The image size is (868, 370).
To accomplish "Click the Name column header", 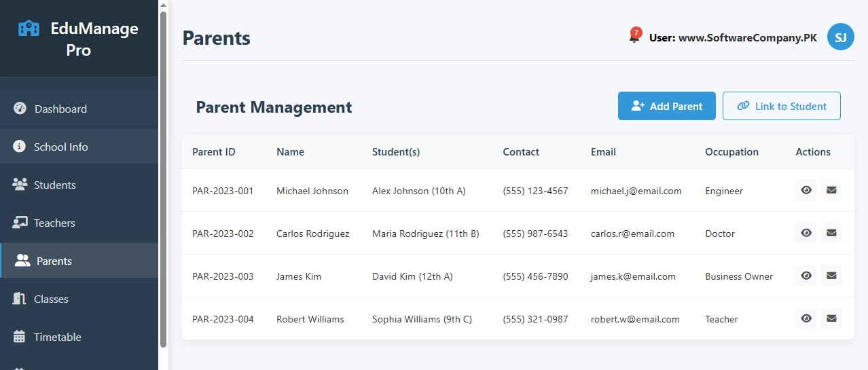I will [x=290, y=152].
